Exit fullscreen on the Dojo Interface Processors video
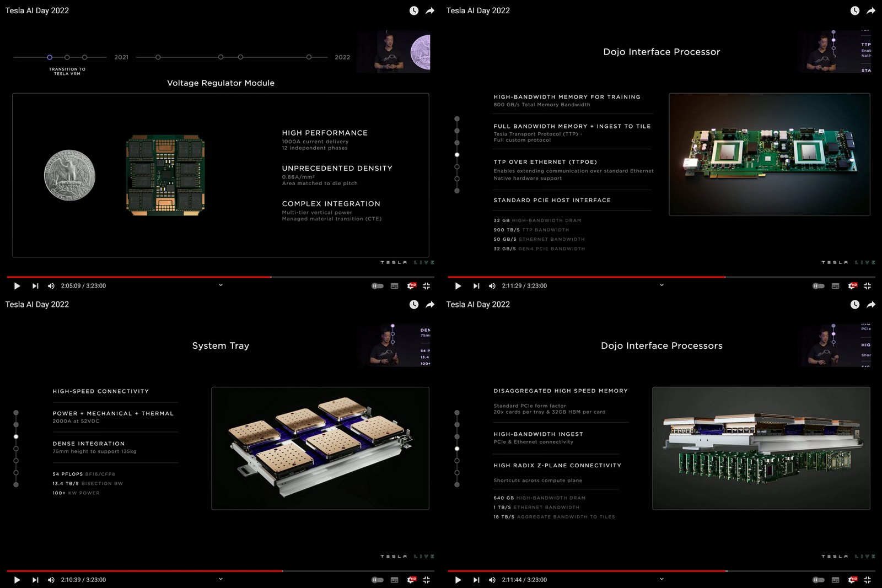 [x=868, y=580]
